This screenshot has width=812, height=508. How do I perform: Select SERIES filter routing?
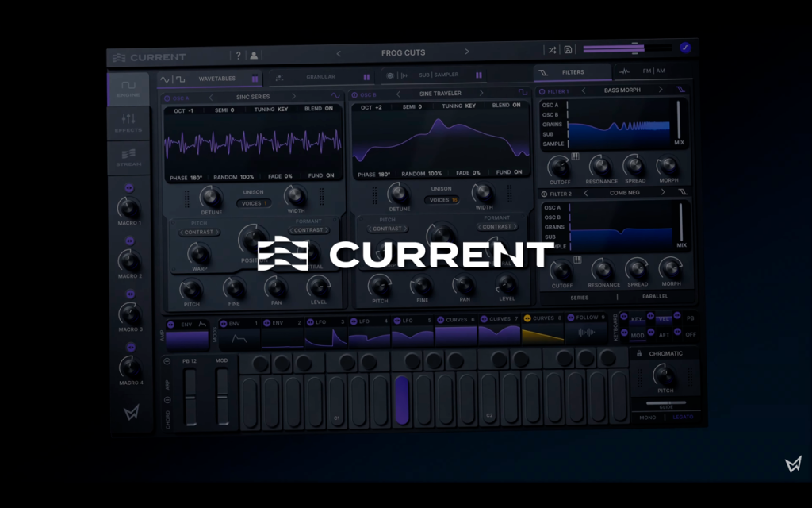[x=580, y=298]
